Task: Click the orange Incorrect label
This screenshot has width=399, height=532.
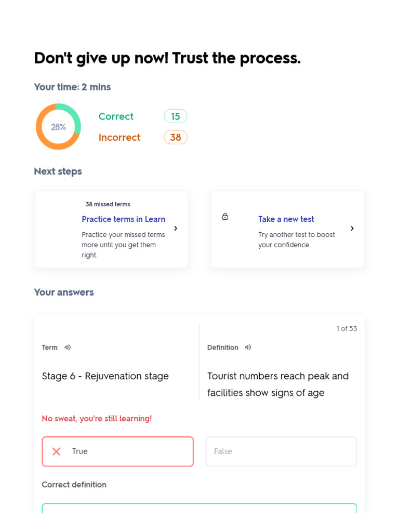Action: [x=119, y=137]
